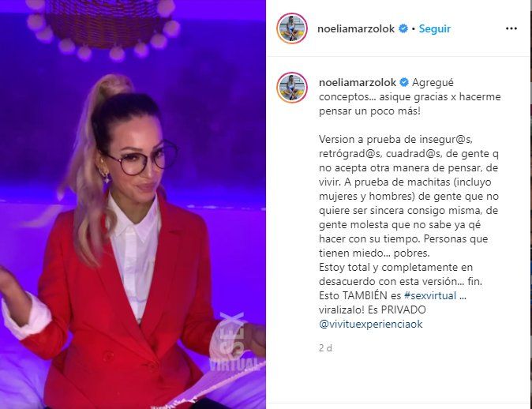Open the profile avatar next to the caption
Viewport: 532px width, 409px height.
(x=292, y=88)
